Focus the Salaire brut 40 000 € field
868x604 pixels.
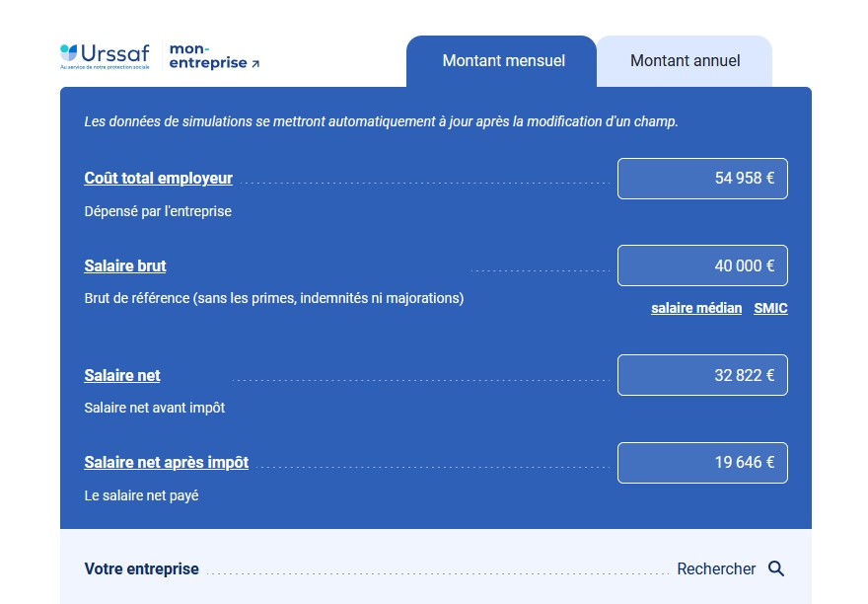(x=702, y=265)
